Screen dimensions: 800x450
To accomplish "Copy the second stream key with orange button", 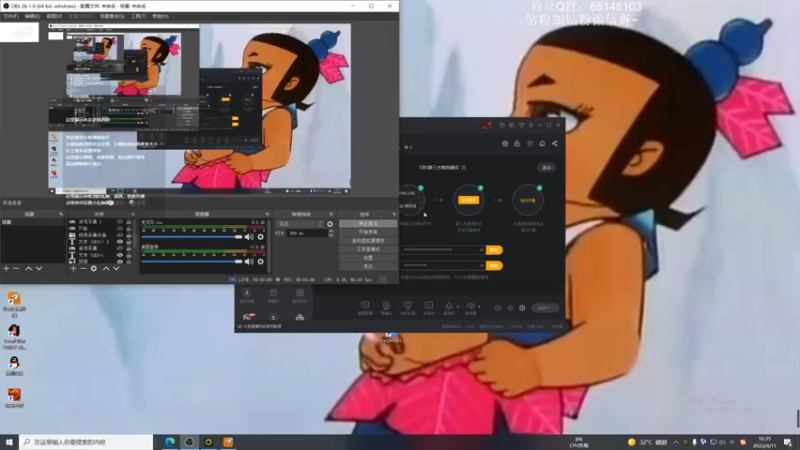I will (494, 266).
